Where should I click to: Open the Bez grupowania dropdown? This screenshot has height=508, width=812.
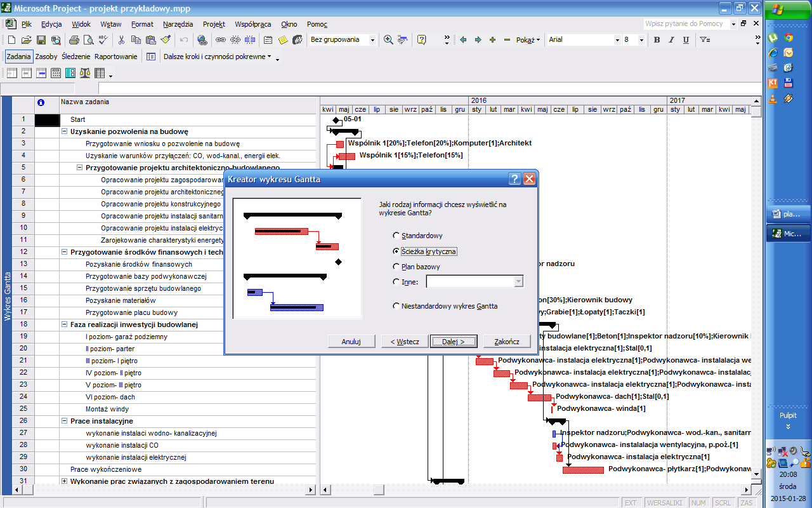[x=372, y=40]
